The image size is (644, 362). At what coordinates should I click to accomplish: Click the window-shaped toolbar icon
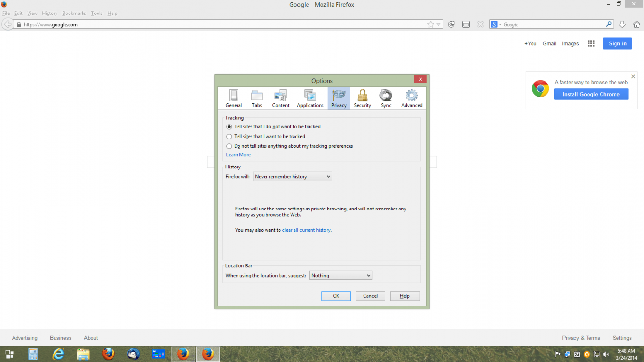466,24
